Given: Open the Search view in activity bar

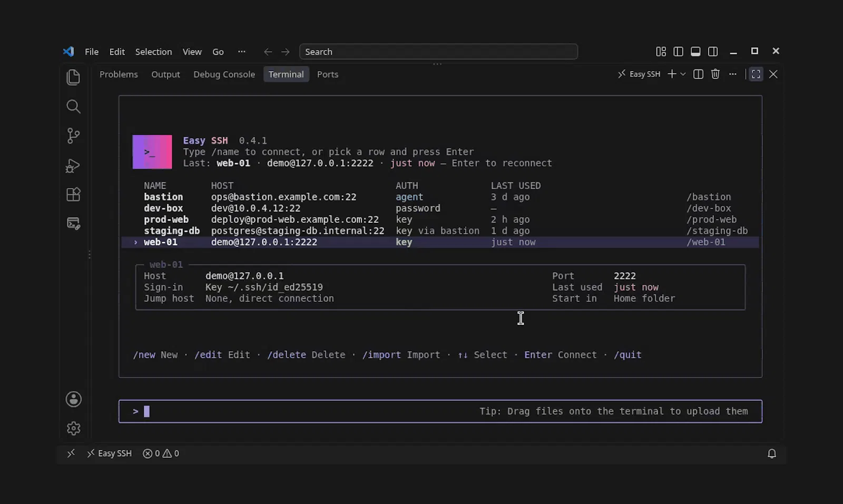Looking at the screenshot, I should coord(73,106).
